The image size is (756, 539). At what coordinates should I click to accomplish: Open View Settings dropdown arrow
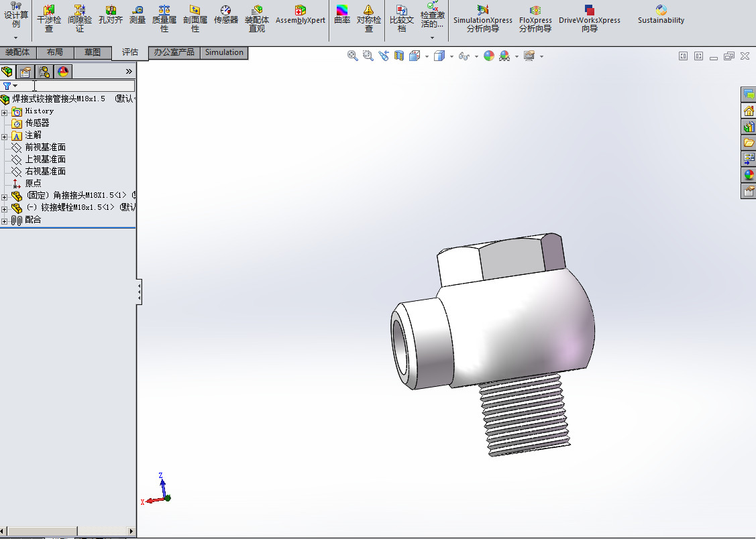tap(541, 56)
